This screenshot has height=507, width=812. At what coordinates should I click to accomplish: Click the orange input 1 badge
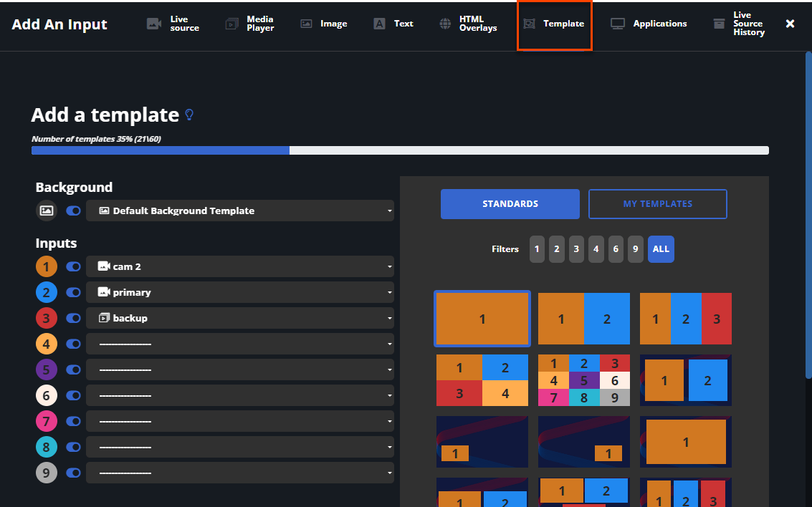[46, 266]
